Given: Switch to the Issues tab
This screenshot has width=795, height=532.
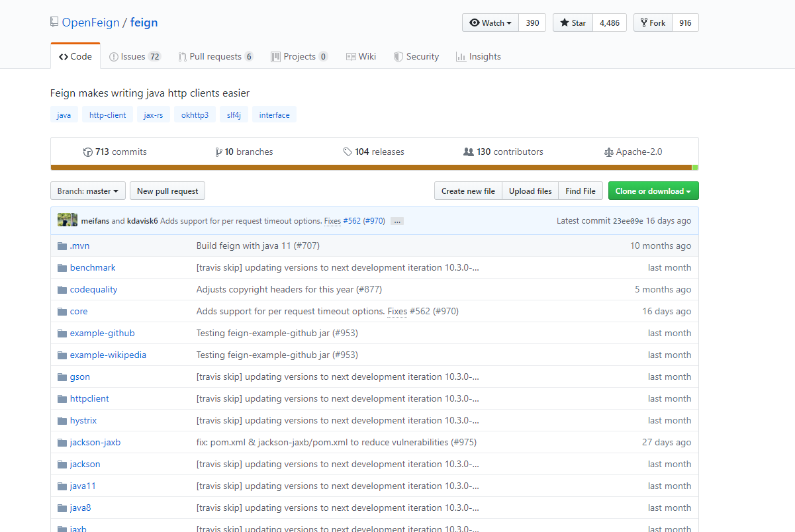Looking at the screenshot, I should click(x=134, y=57).
